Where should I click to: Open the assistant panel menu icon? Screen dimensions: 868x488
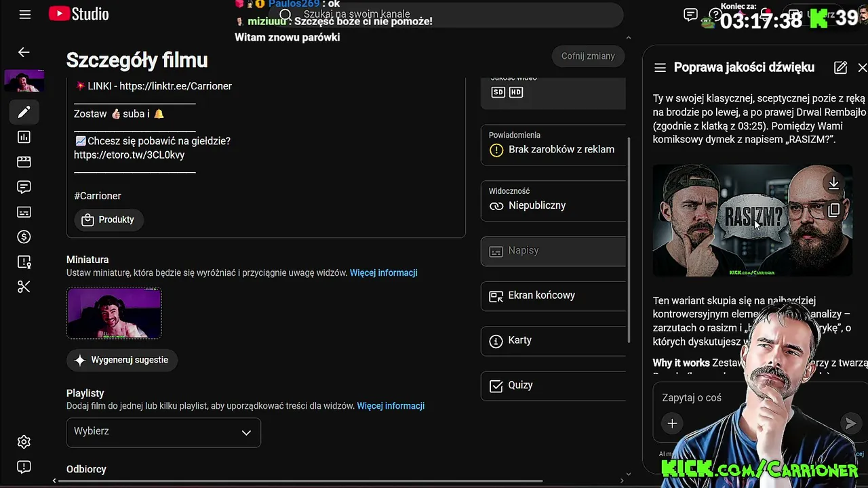[660, 68]
